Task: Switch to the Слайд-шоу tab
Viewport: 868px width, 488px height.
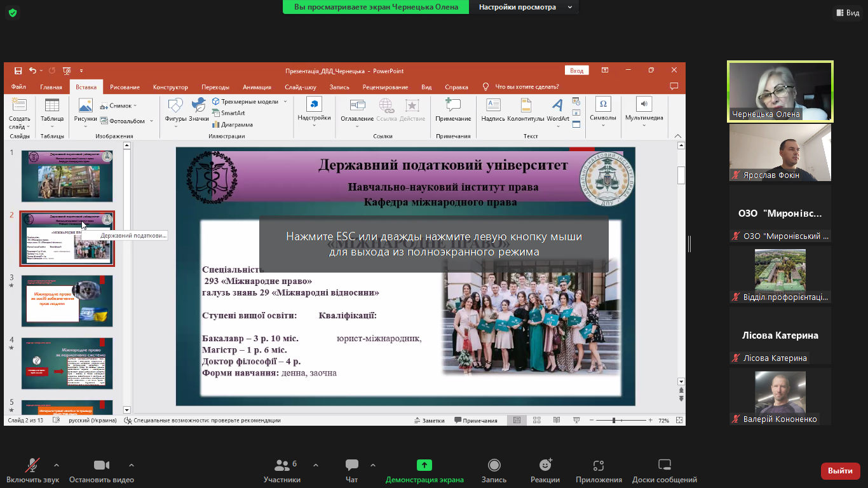Action: pos(301,87)
